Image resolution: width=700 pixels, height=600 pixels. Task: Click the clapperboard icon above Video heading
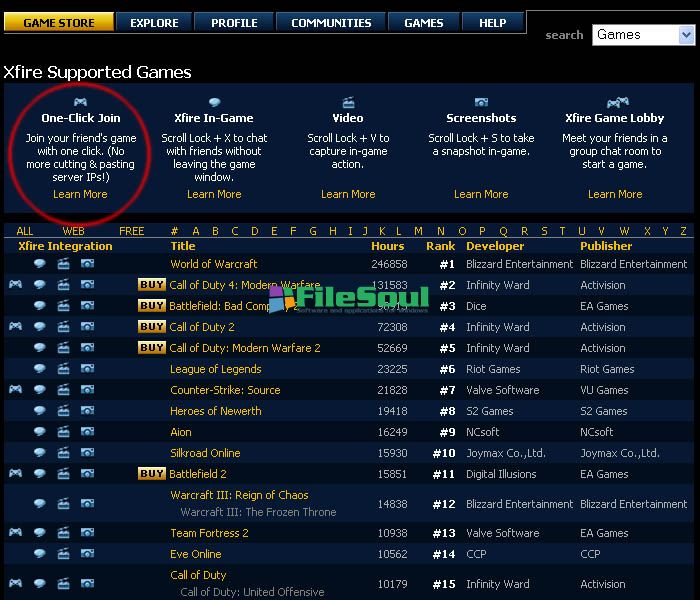tap(348, 102)
